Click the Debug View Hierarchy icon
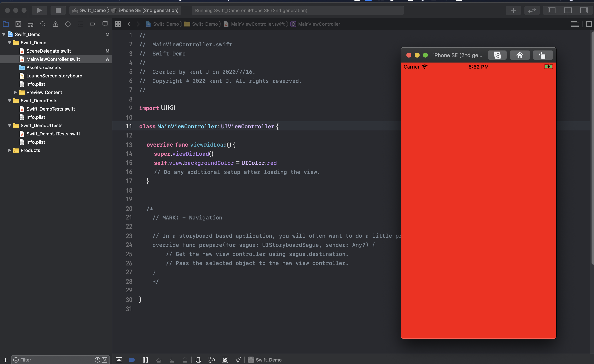594x364 pixels. tap(198, 360)
